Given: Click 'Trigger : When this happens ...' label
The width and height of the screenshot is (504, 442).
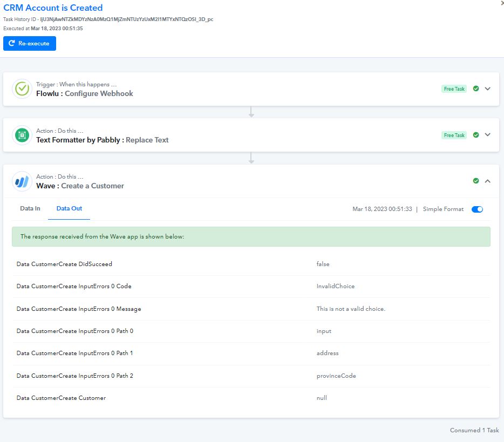Looking at the screenshot, I should pyautogui.click(x=77, y=85).
